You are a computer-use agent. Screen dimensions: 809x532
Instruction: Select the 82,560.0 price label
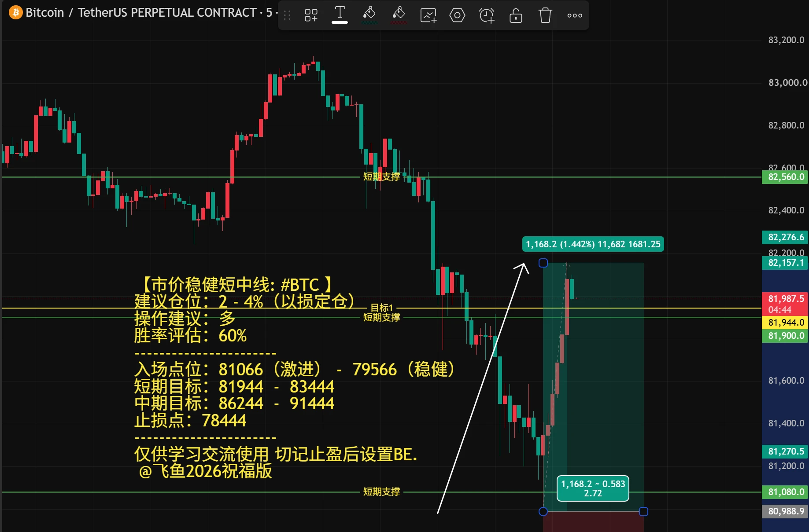(786, 177)
